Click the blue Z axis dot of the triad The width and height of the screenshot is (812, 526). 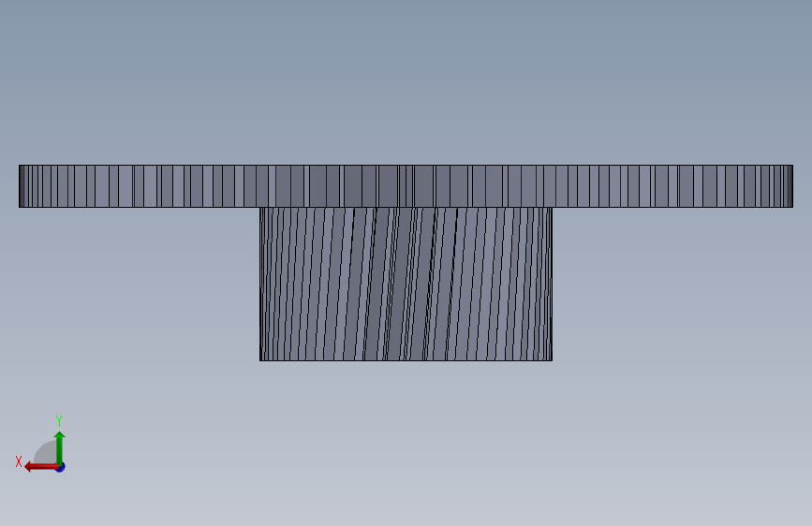61,468
